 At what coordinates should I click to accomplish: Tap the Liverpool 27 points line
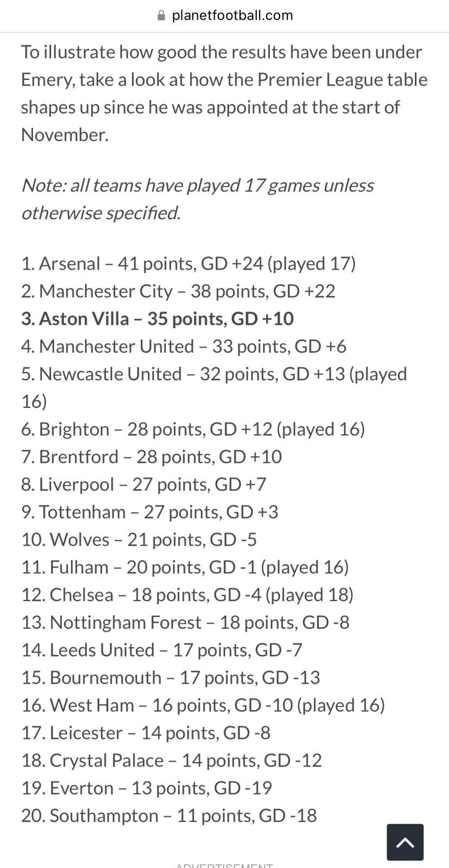144,485
